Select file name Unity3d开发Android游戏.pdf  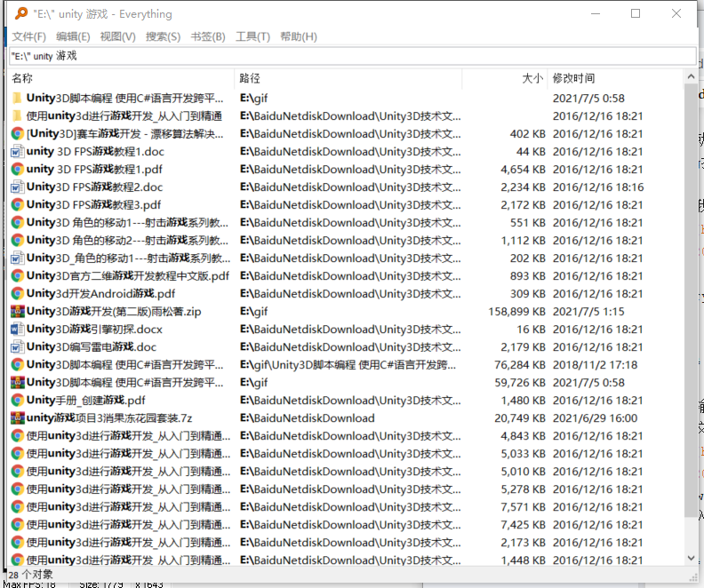[x=100, y=294]
